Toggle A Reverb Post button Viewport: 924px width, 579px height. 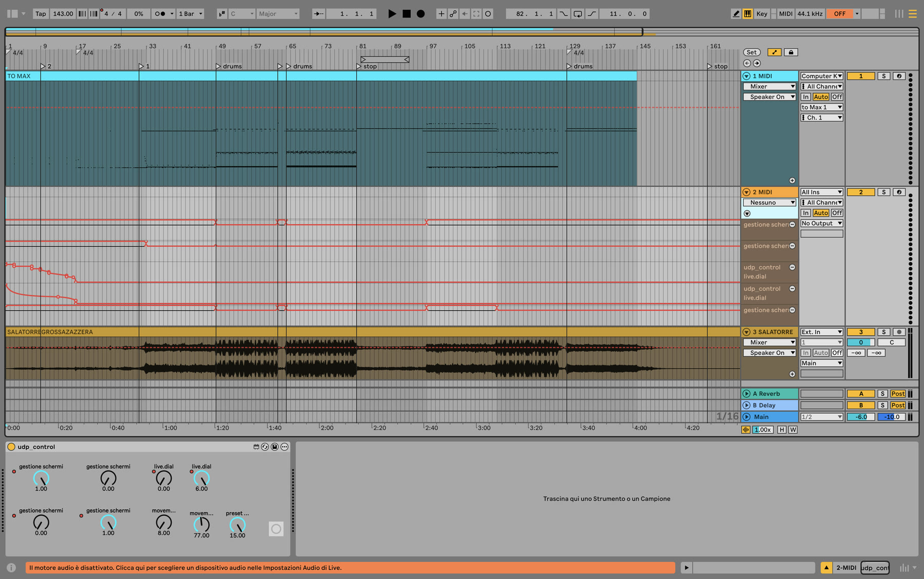(x=898, y=394)
